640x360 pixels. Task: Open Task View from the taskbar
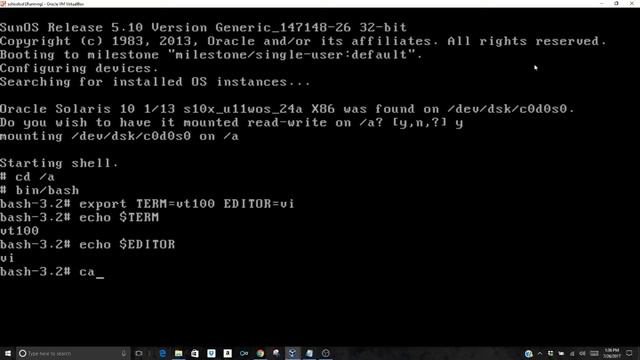(x=139, y=353)
